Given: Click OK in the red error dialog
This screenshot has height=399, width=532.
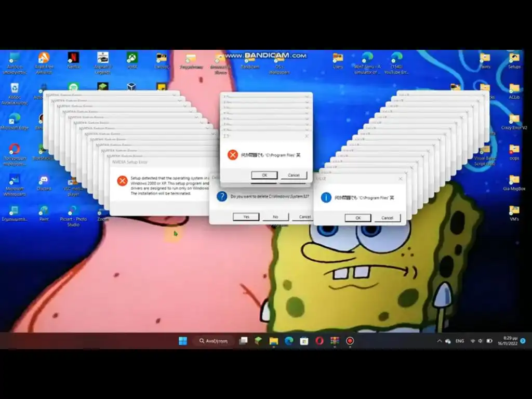Looking at the screenshot, I should (264, 175).
